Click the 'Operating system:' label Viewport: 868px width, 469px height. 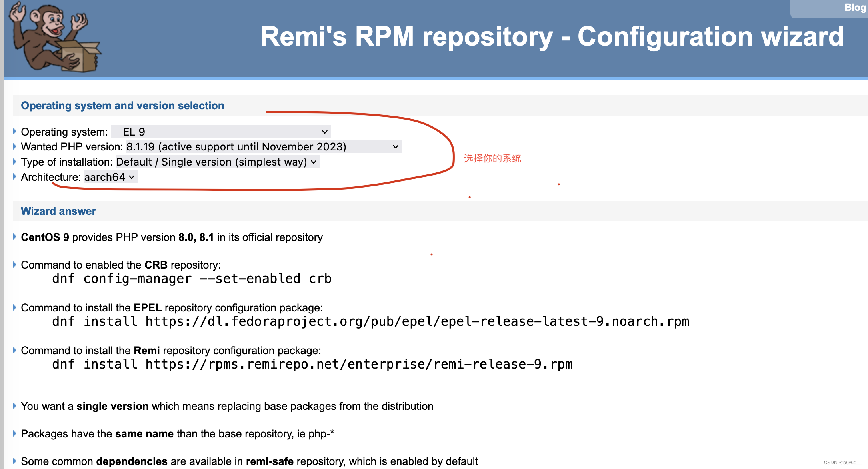point(64,132)
